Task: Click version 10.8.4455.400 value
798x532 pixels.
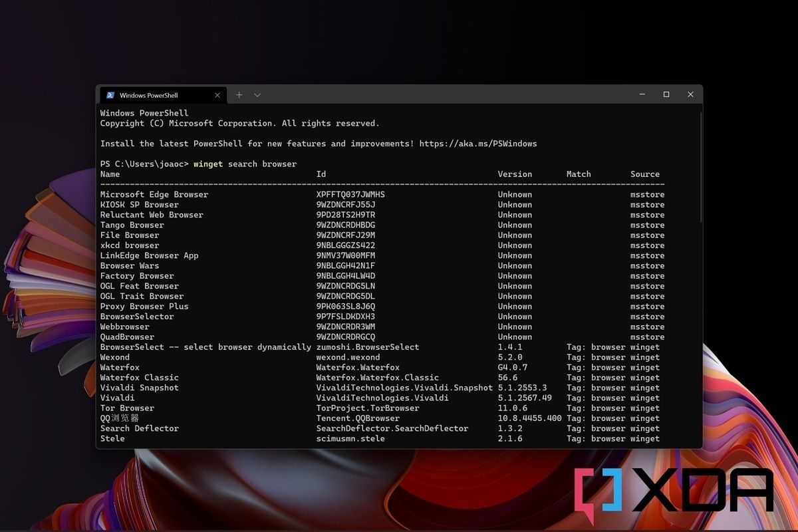Action: [x=530, y=419]
